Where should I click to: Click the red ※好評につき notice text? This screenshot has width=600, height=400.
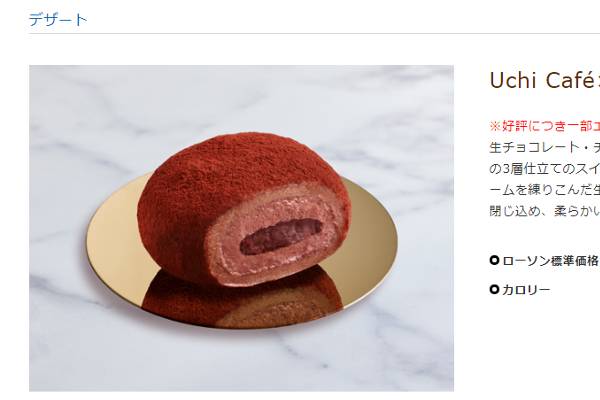point(544,126)
